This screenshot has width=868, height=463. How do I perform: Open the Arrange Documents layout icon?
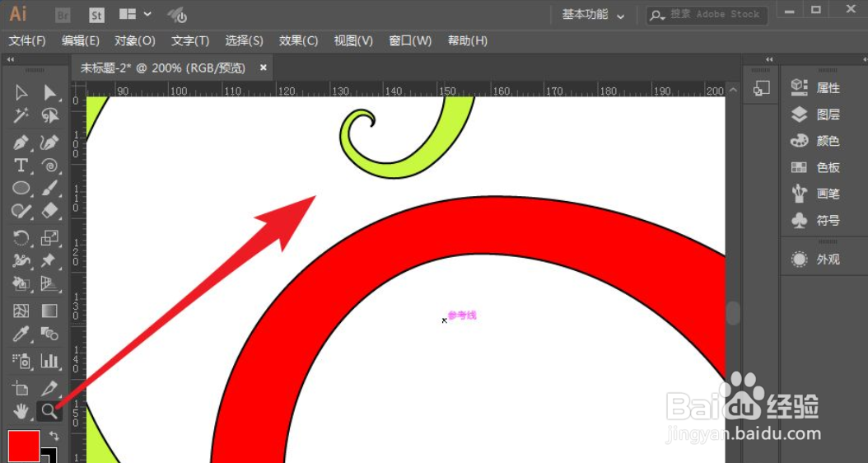[128, 14]
